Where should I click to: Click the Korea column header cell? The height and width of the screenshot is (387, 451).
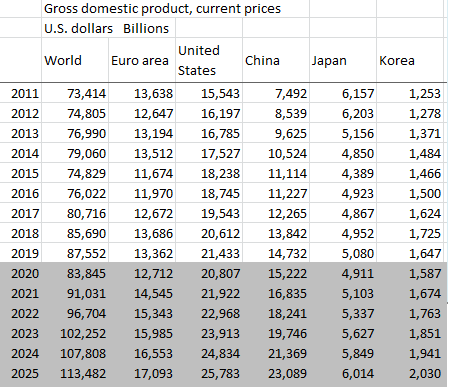pyautogui.click(x=410, y=60)
